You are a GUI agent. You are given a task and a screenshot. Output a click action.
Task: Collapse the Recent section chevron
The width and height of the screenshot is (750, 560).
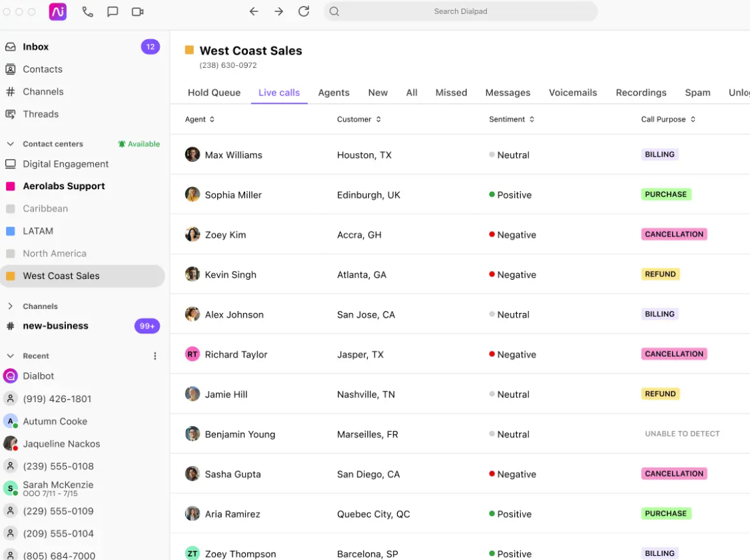pyautogui.click(x=10, y=356)
